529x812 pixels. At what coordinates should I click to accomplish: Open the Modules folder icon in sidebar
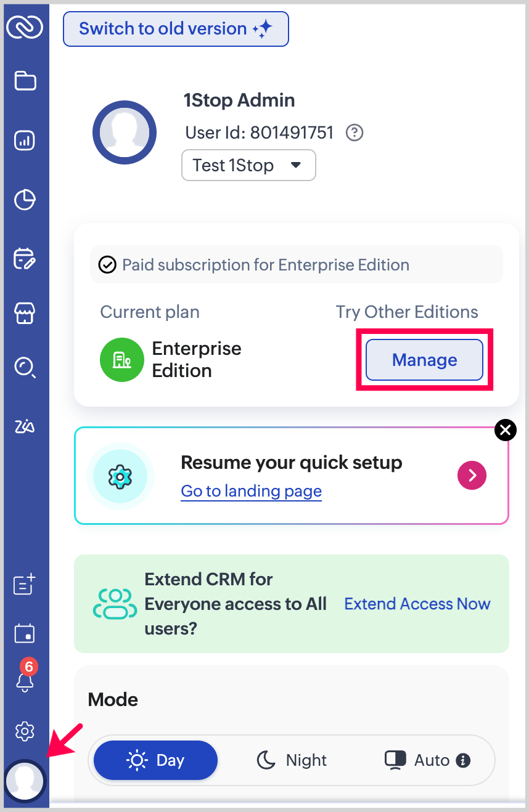pyautogui.click(x=25, y=81)
